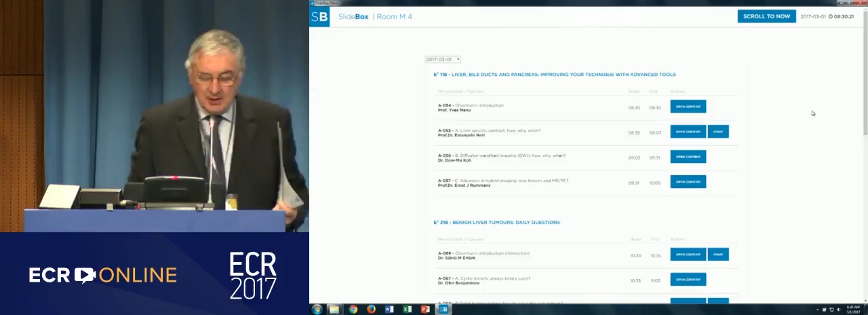Start presentation A-055 by Emanuele Neri
Viewport: 868px width, 315px height.
[x=718, y=132]
